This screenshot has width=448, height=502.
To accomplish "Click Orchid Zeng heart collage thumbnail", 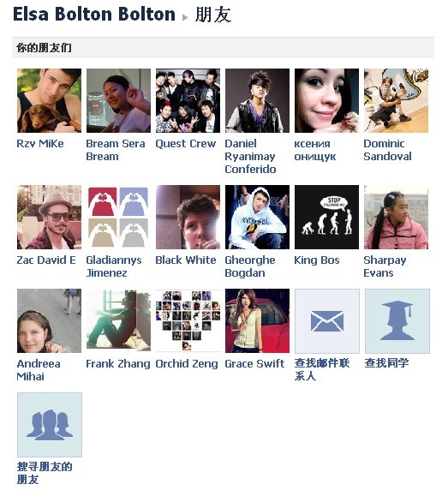I will pos(188,320).
